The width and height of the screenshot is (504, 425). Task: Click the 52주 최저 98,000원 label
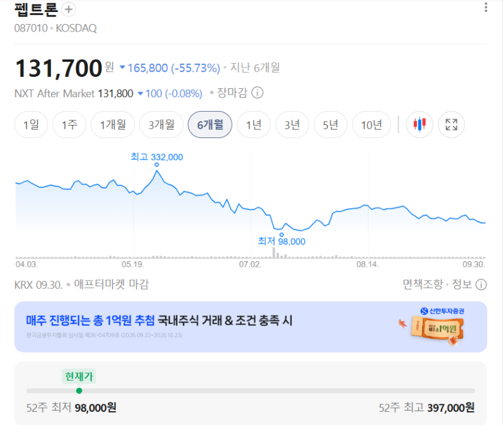pos(71,407)
